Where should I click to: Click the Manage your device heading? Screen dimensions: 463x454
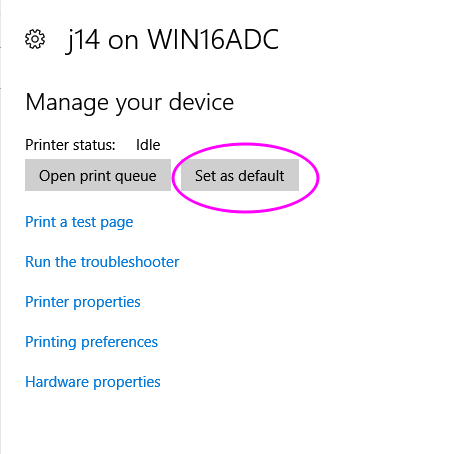(x=130, y=102)
